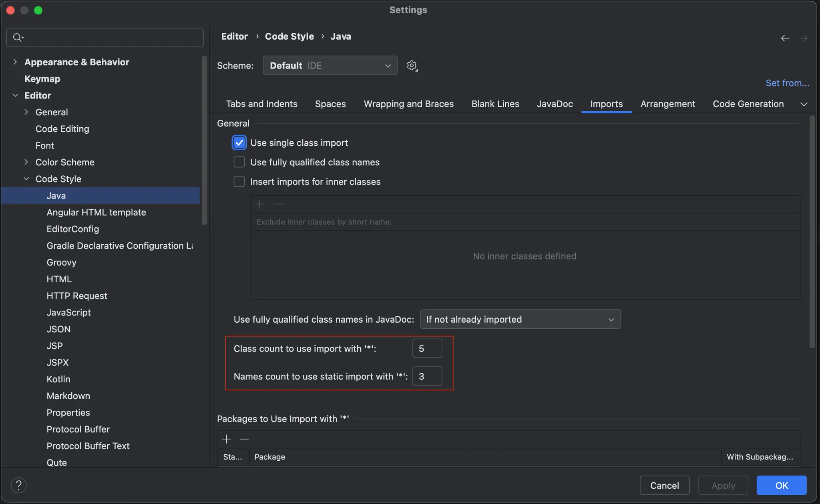Click the class count import field
Viewport: 820px width, 504px height.
click(x=427, y=349)
